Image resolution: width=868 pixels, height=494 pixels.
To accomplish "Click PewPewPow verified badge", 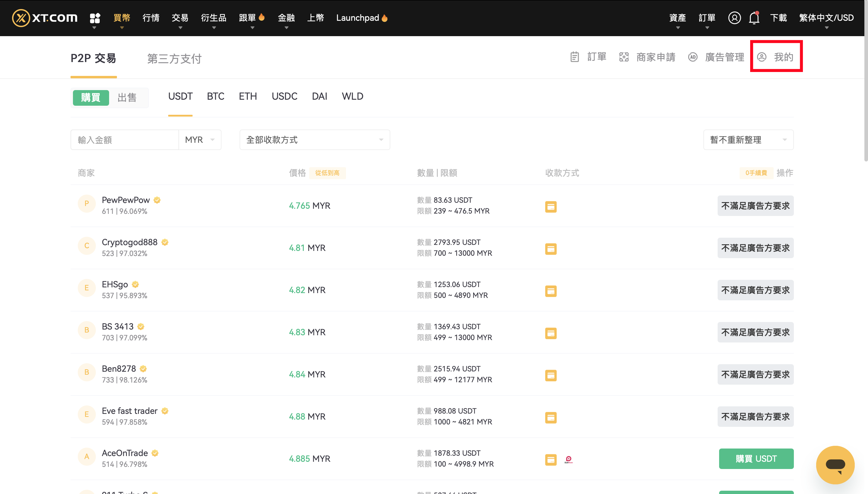I will pos(157,200).
